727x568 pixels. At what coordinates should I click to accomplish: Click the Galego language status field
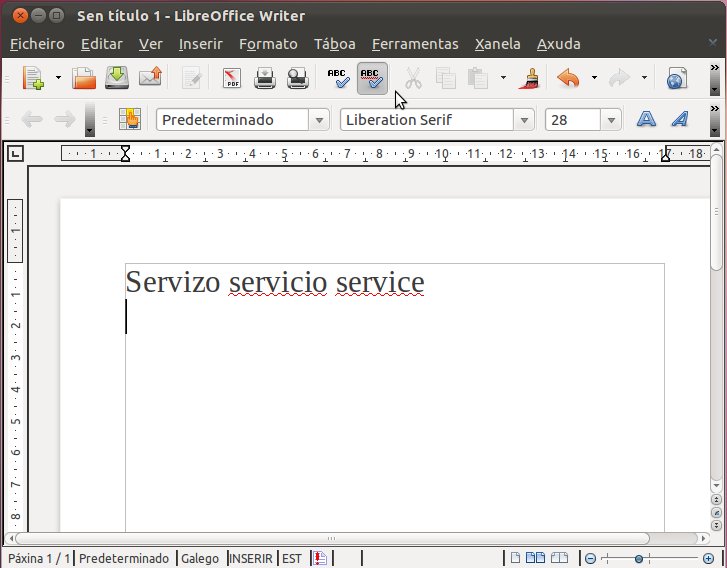point(200,558)
